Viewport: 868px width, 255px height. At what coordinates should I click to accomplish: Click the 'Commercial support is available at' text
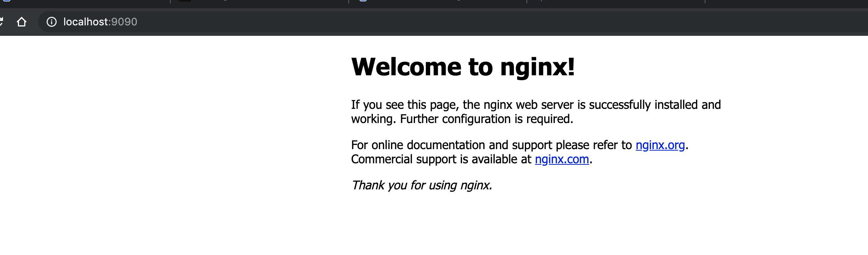point(441,160)
